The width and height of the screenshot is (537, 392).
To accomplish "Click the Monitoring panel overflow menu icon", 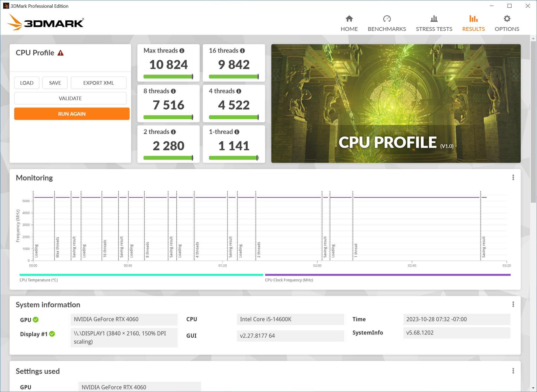I will pos(513,177).
